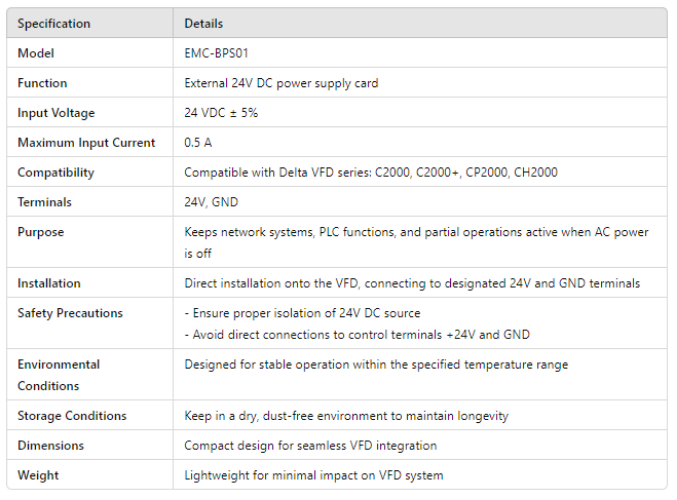Click the Specification column header
The image size is (677, 500).
tap(53, 23)
